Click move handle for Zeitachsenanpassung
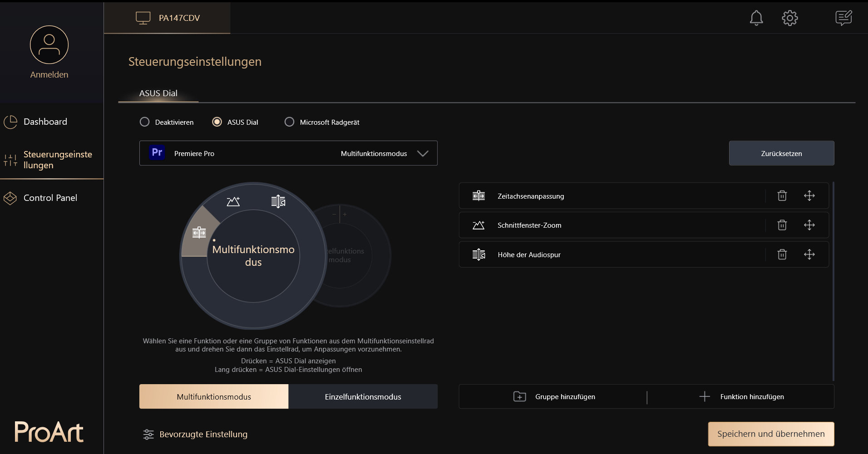This screenshot has width=868, height=454. click(809, 196)
